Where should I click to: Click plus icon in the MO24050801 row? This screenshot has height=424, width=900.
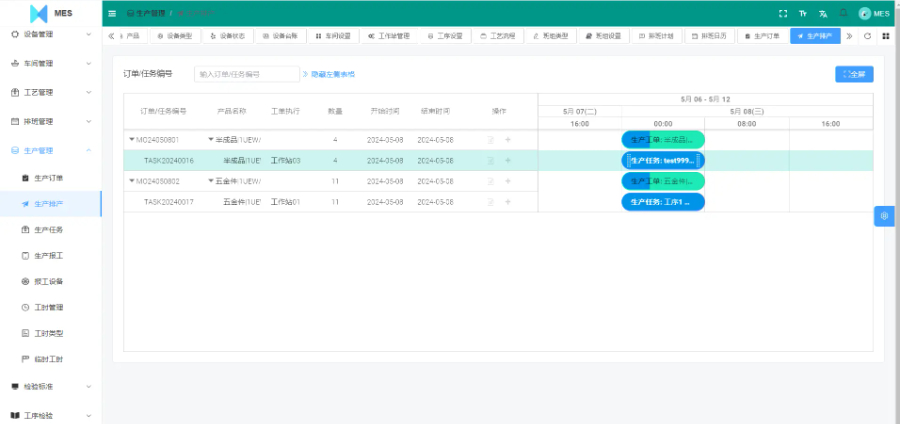point(508,140)
